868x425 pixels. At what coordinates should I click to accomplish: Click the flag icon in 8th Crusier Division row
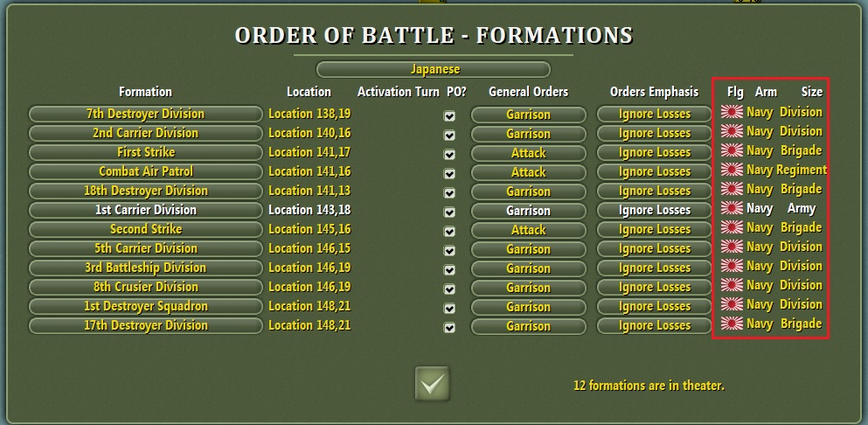[732, 285]
